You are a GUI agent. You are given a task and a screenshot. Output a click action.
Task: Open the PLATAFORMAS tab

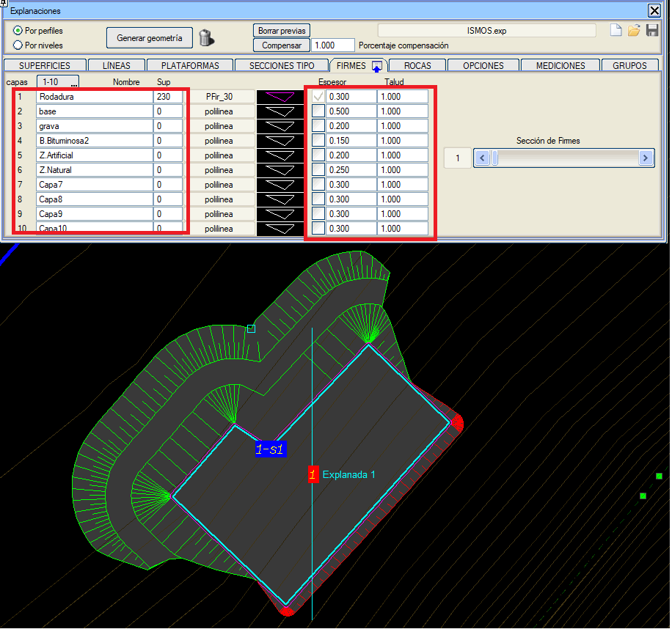[x=190, y=65]
